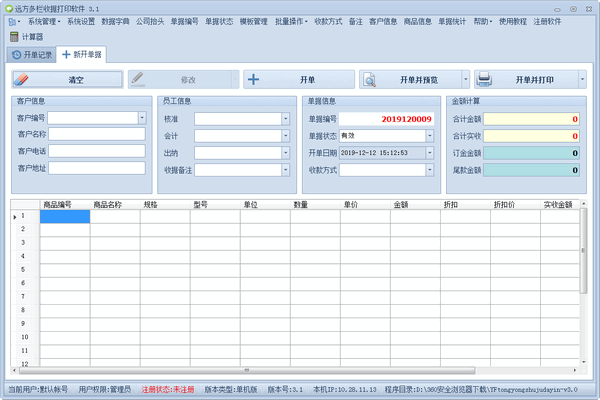Open the 客户编号 dropdown arrow

[x=142, y=118]
